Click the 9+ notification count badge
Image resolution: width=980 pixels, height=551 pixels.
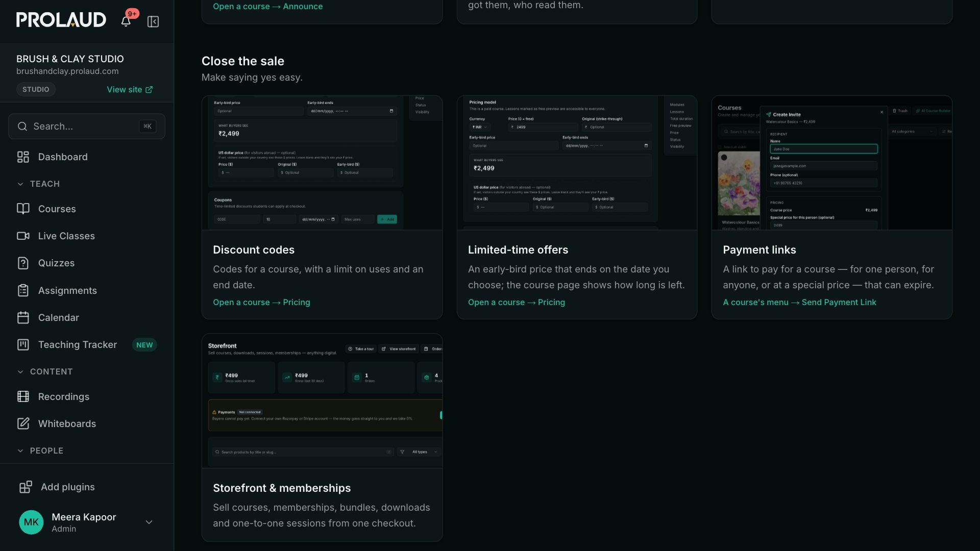point(132,14)
